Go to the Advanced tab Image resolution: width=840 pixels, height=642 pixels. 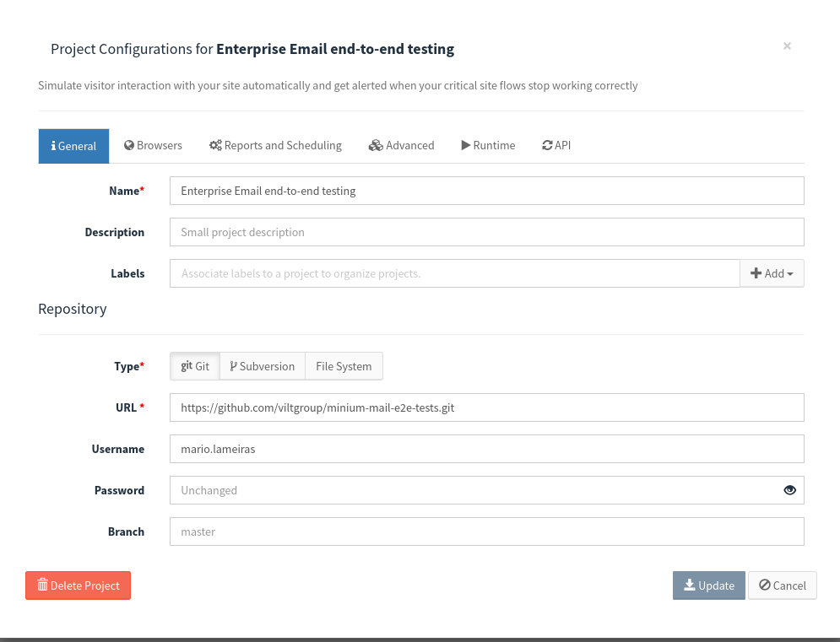pos(401,146)
